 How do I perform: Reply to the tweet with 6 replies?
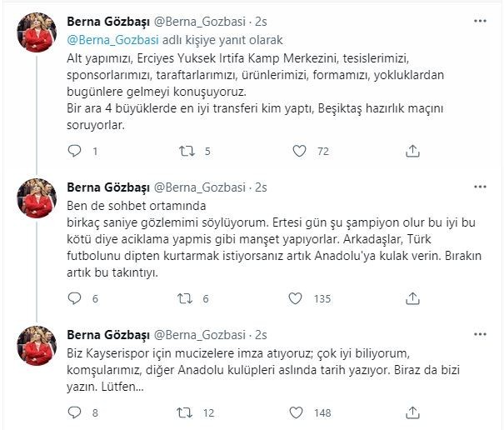[75, 298]
